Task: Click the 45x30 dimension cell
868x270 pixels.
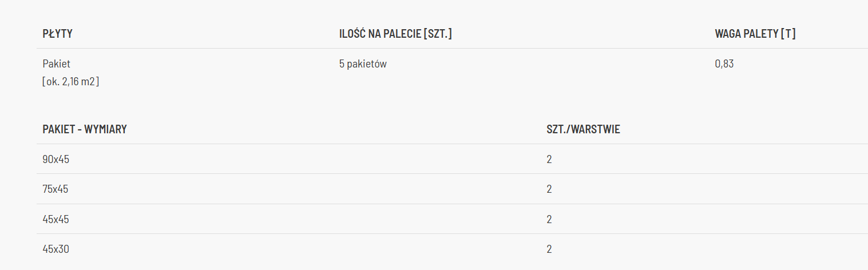Action: tap(56, 249)
